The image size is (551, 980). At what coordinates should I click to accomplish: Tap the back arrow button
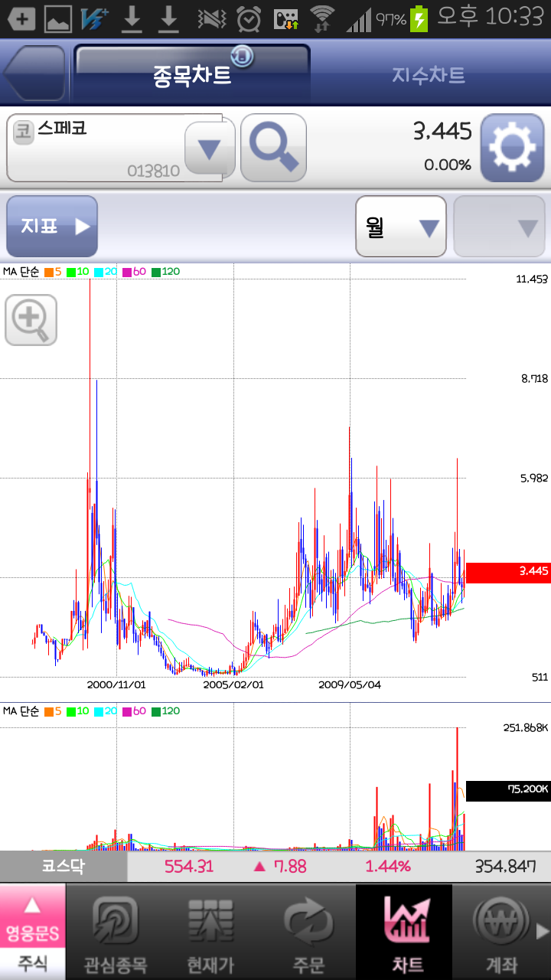[x=35, y=73]
